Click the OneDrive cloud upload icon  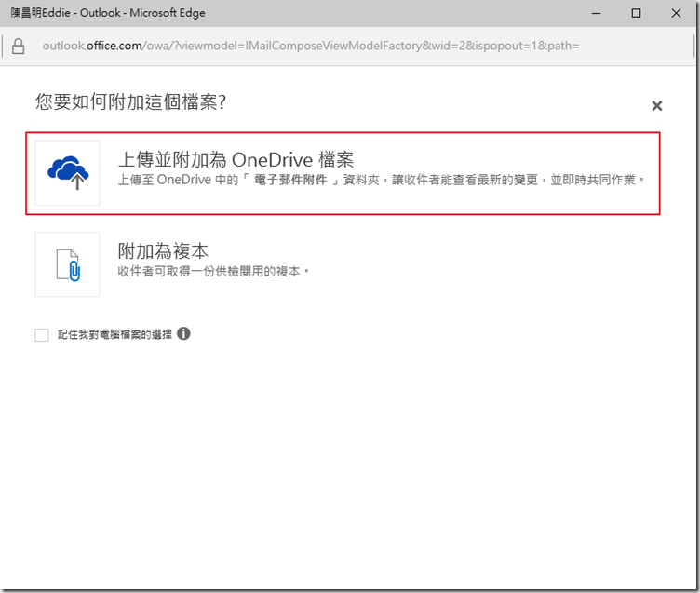tap(67, 172)
